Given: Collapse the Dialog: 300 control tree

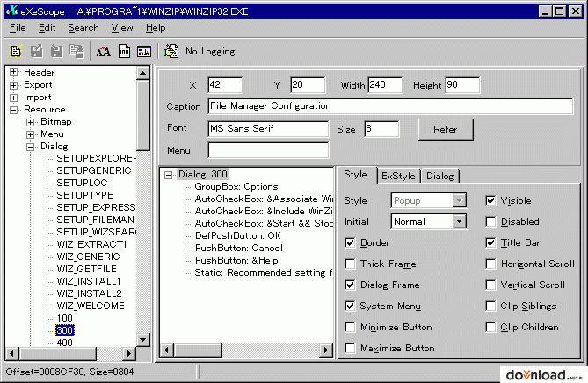Looking at the screenshot, I should click(x=169, y=175).
